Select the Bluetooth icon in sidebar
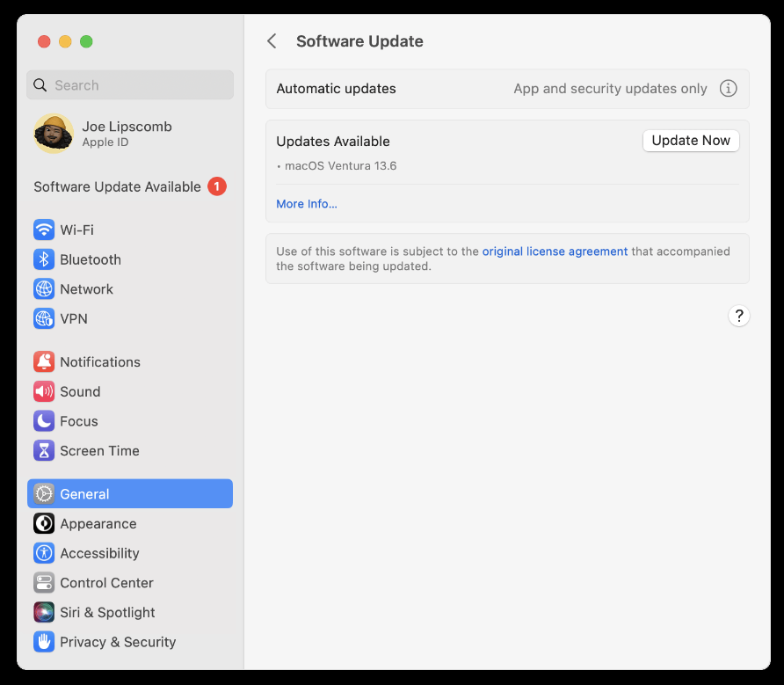Viewport: 784px width, 685px height. [44, 259]
